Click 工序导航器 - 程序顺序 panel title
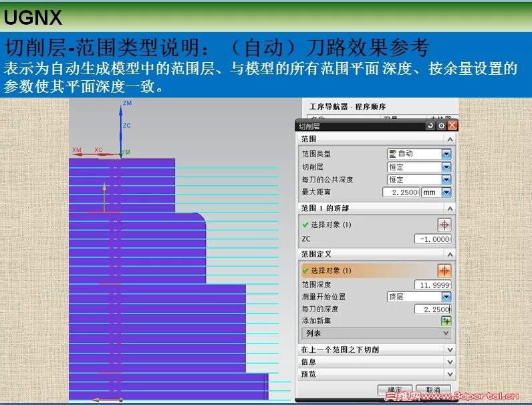The image size is (532, 405). point(348,107)
